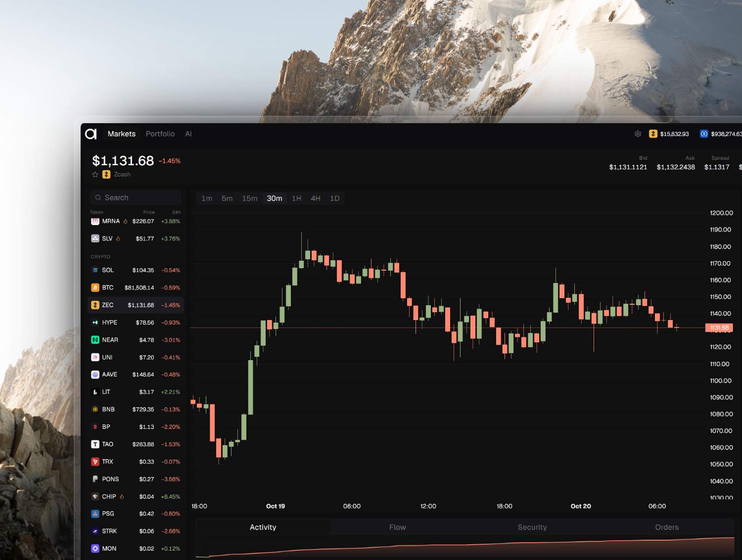Open the AI tab
The width and height of the screenshot is (742, 560).
(188, 134)
